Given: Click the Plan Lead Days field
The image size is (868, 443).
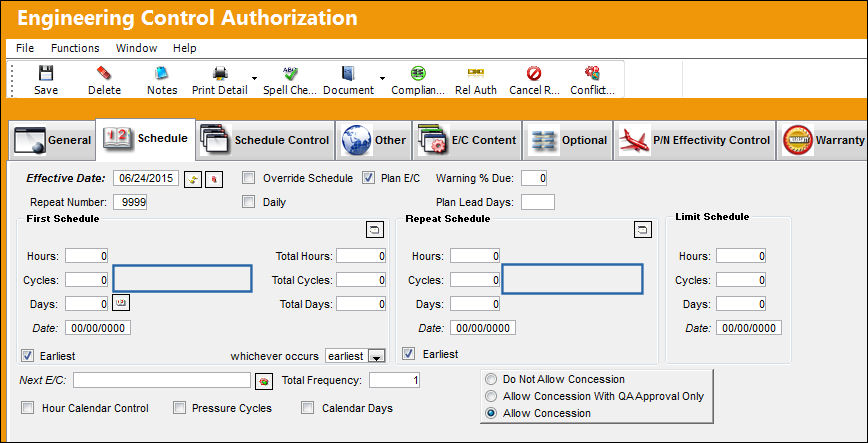Looking at the screenshot, I should tap(538, 202).
